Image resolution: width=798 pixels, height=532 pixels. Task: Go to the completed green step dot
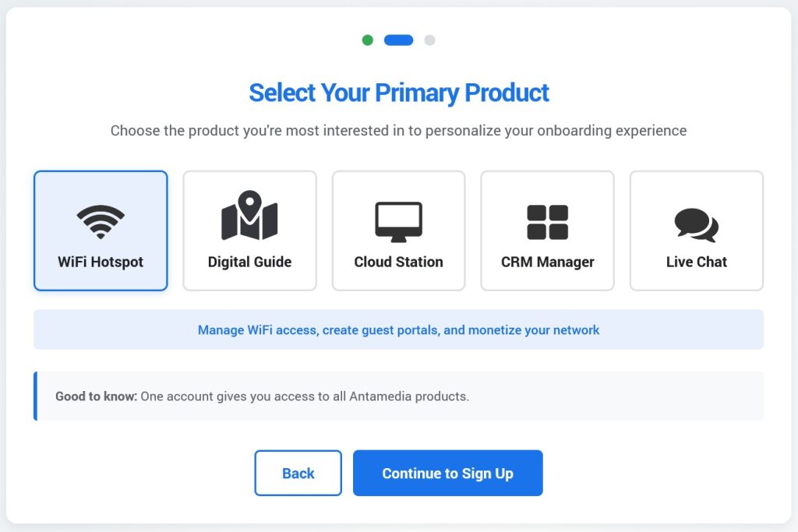click(x=368, y=40)
